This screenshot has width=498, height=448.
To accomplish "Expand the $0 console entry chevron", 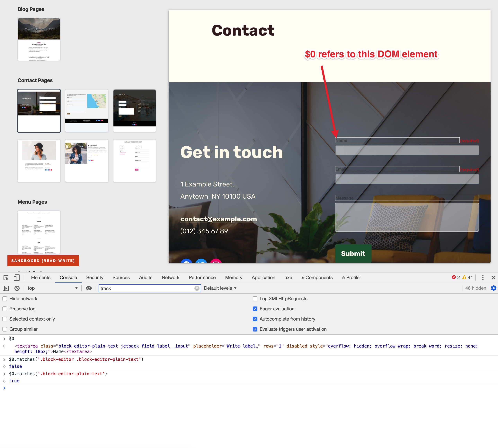I will tap(4, 339).
